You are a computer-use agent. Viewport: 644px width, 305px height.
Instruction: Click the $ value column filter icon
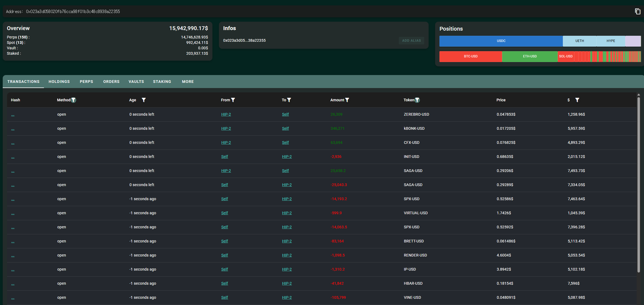(577, 100)
